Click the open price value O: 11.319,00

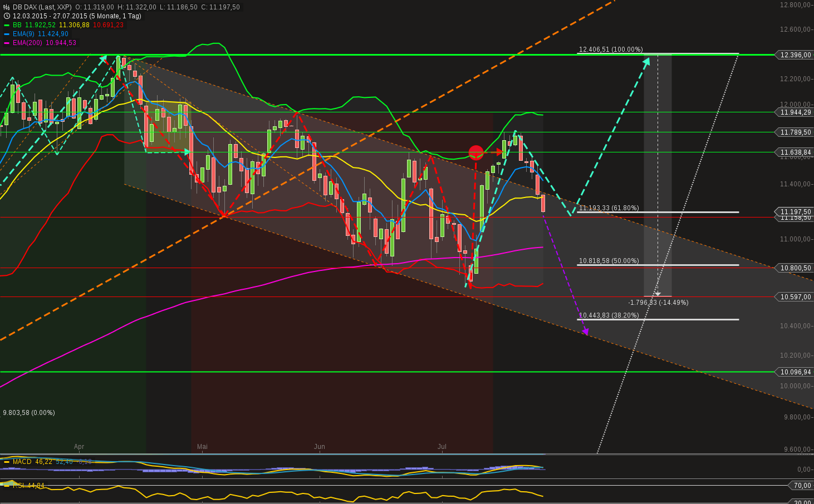click(95, 7)
